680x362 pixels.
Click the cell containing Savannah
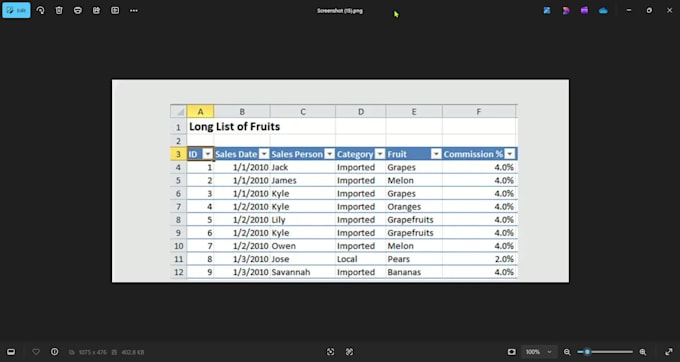click(303, 272)
